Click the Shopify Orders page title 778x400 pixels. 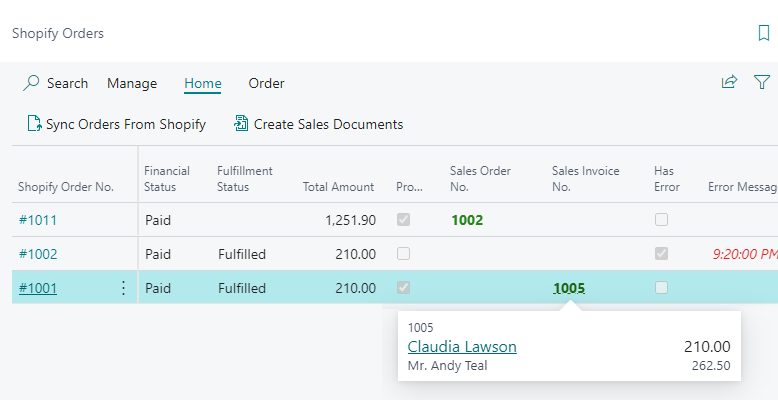58,33
